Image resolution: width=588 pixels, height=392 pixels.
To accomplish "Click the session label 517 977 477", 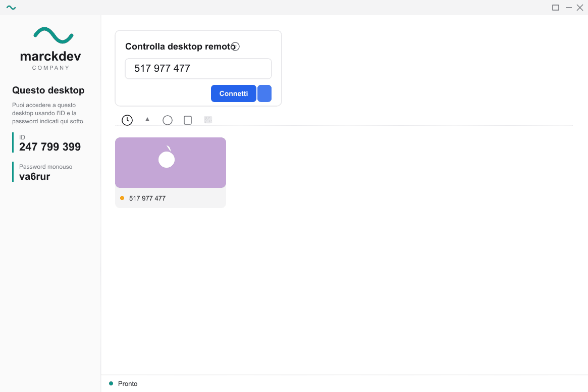I will (x=147, y=198).
